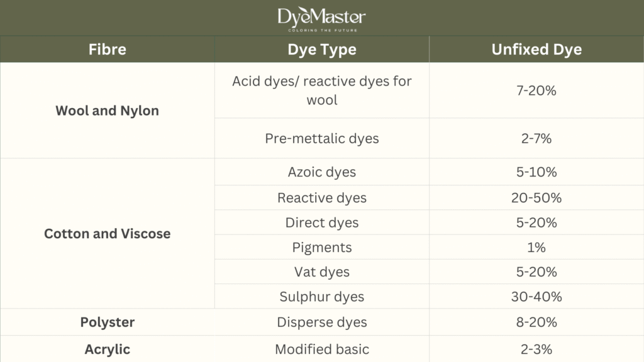Click the Dye Type column header
The image size is (644, 362).
[321, 50]
